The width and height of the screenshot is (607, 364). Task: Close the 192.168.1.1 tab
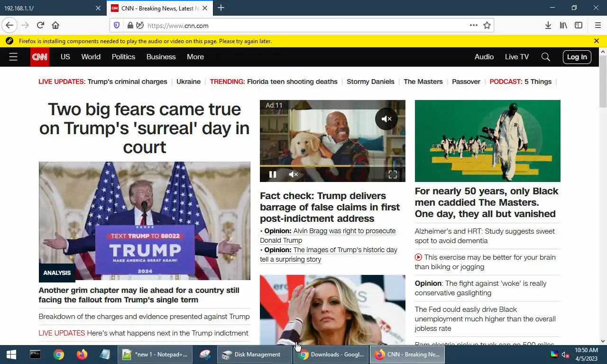(98, 8)
